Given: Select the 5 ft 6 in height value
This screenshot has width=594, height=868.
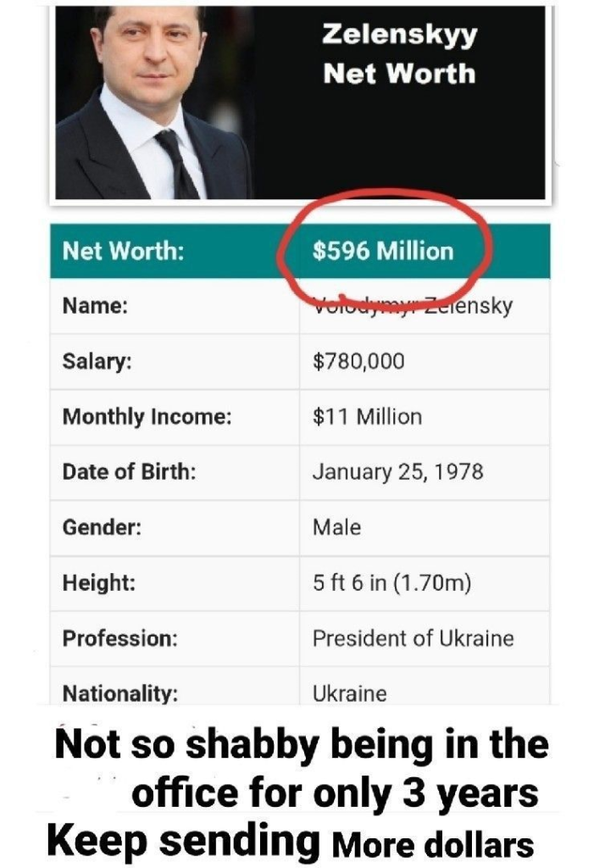Looking at the screenshot, I should [x=391, y=583].
